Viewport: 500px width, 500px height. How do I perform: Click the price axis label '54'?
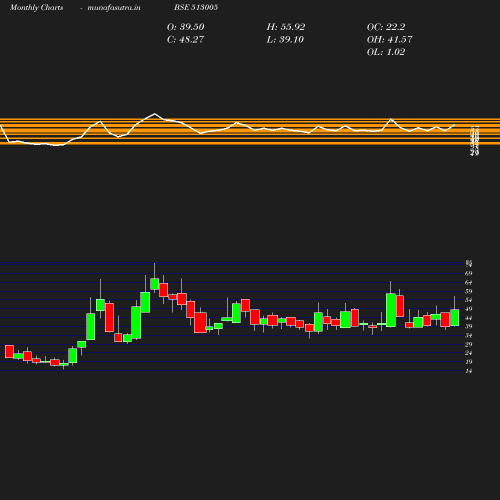click(x=469, y=300)
